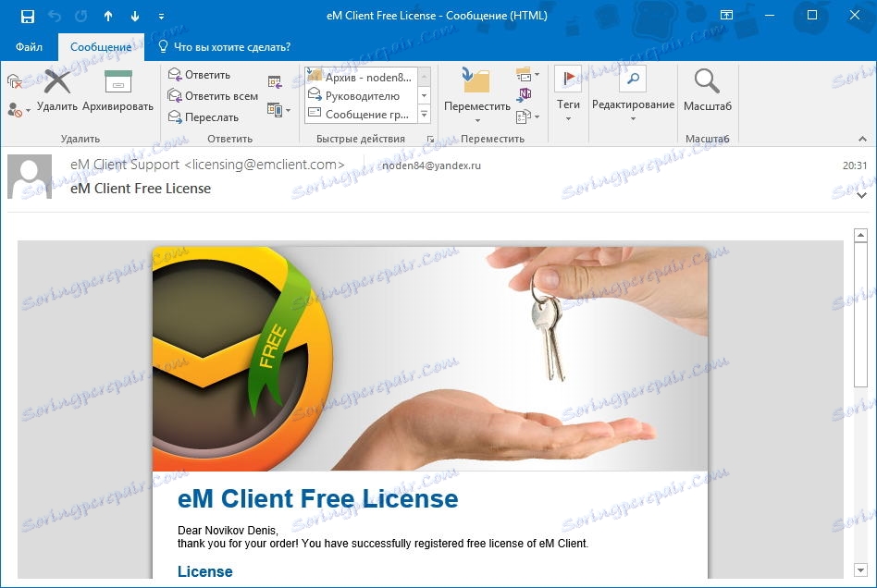Open the Редактирование menu

click(x=633, y=94)
